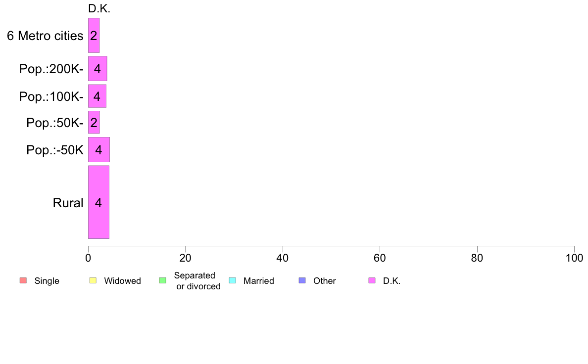The image size is (588, 364).
Task: Click the Rural row label
Action: point(68,203)
